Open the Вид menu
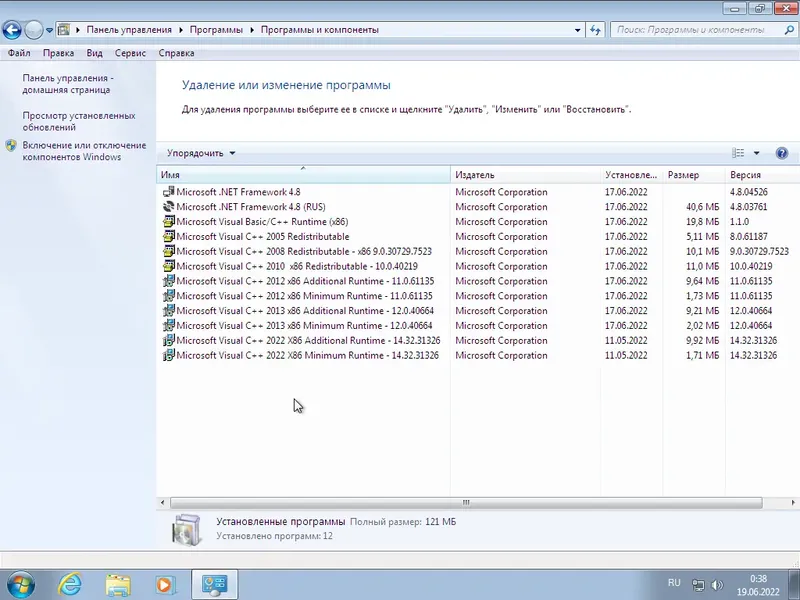 click(x=94, y=53)
